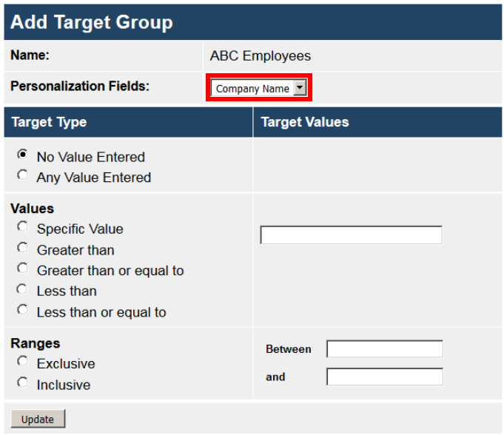The image size is (504, 435).
Task: Click the Target Values column header
Action: tap(305, 122)
